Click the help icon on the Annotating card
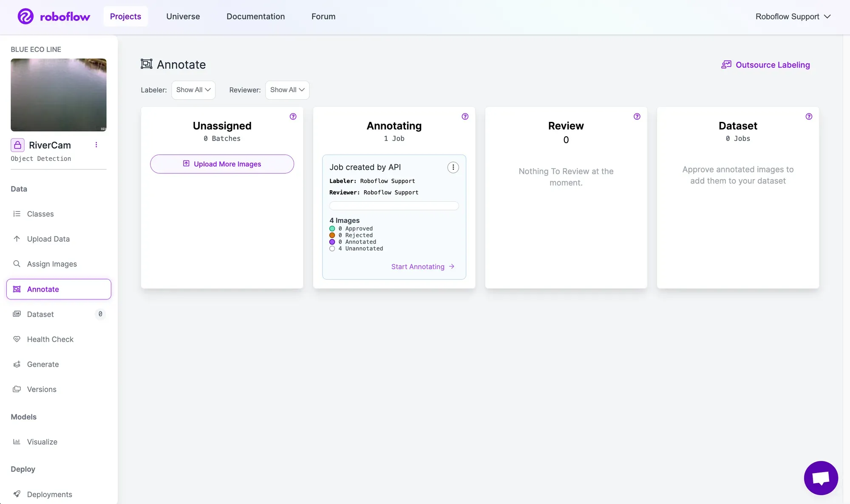Image resolution: width=850 pixels, height=504 pixels. click(465, 117)
